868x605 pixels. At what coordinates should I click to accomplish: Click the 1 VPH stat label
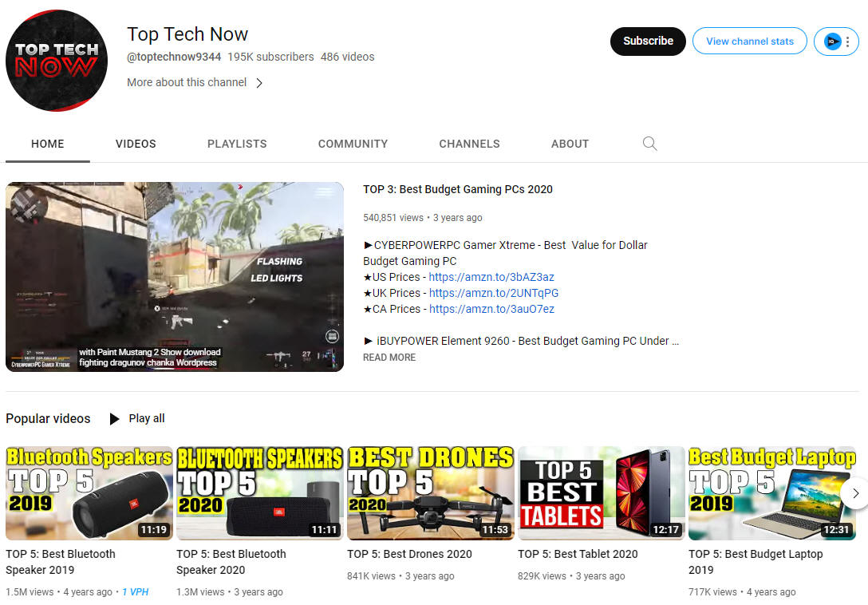136,592
